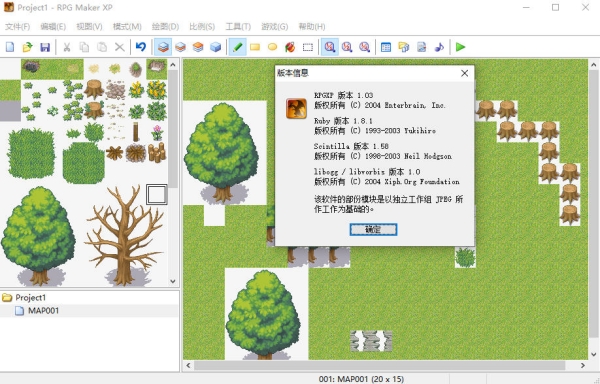Open a project with the folder icon

(28, 47)
